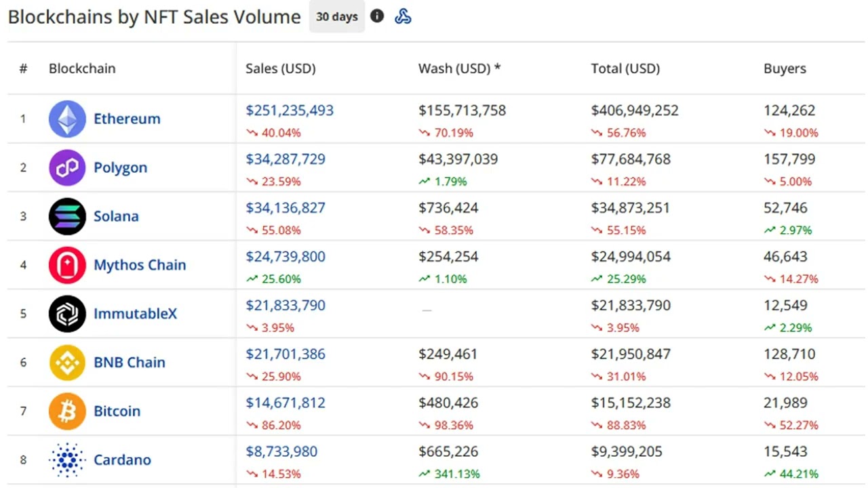
Task: Select Bitcoin total $15,152,238
Action: tap(631, 403)
